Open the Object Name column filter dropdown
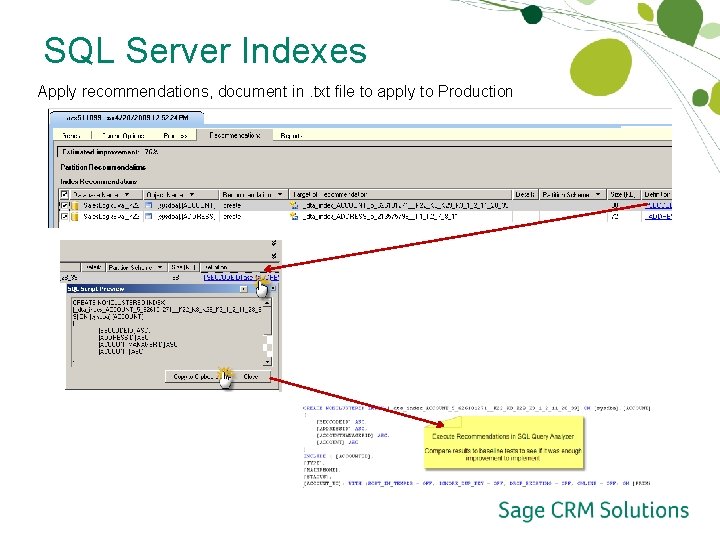This screenshot has height=540, width=720. coord(192,195)
